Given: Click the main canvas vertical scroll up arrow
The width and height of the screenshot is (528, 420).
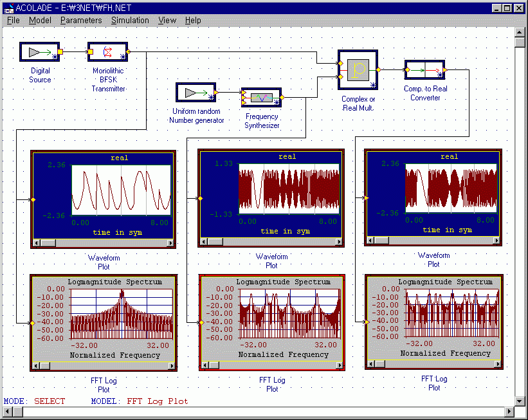Looking at the screenshot, I should tap(520, 32).
